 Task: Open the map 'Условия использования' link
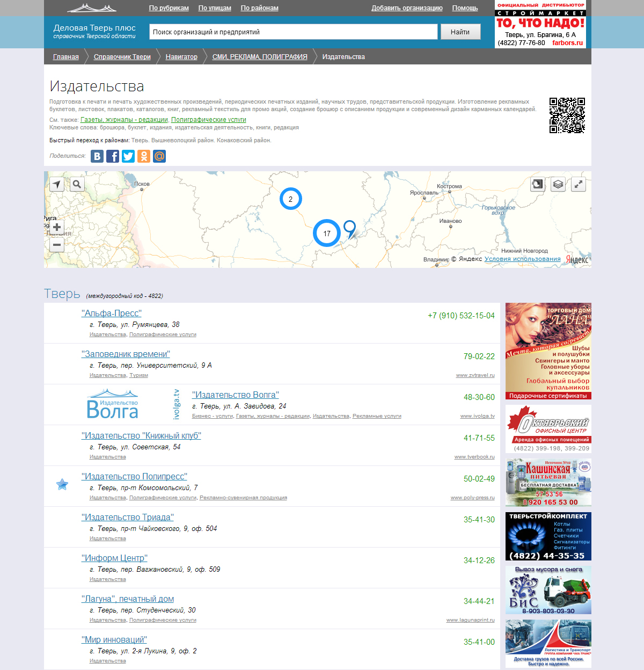(x=523, y=259)
